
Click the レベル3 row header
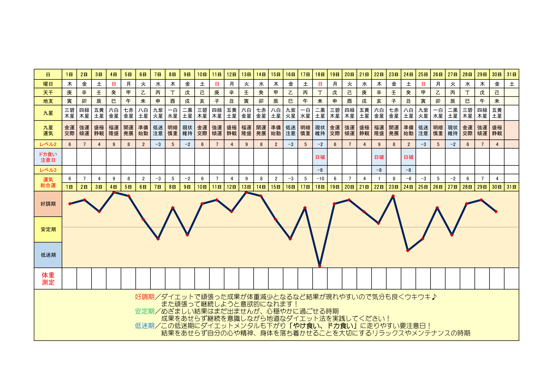[48, 170]
